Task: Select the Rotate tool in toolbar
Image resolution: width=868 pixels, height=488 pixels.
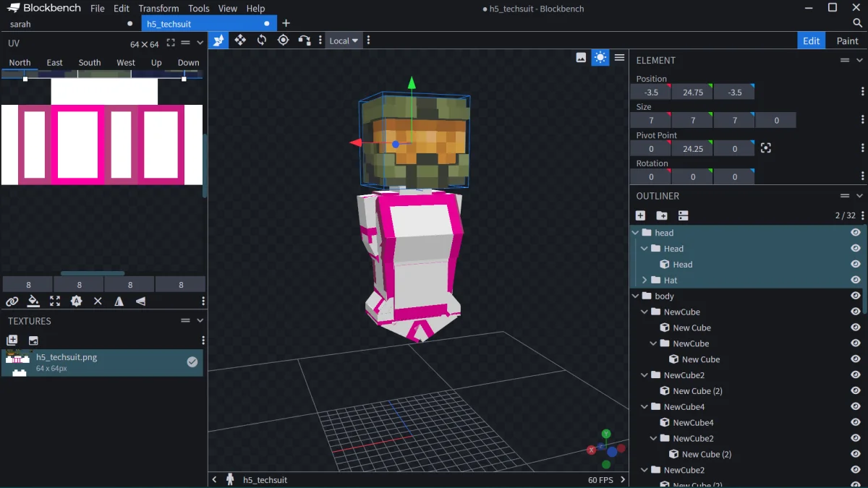Action: [x=262, y=40]
